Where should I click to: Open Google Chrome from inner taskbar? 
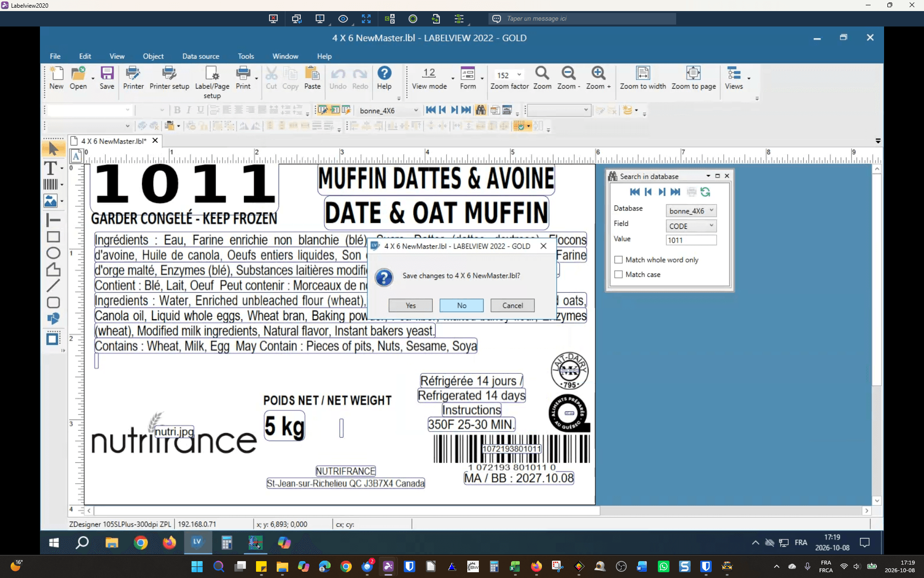[x=141, y=543]
